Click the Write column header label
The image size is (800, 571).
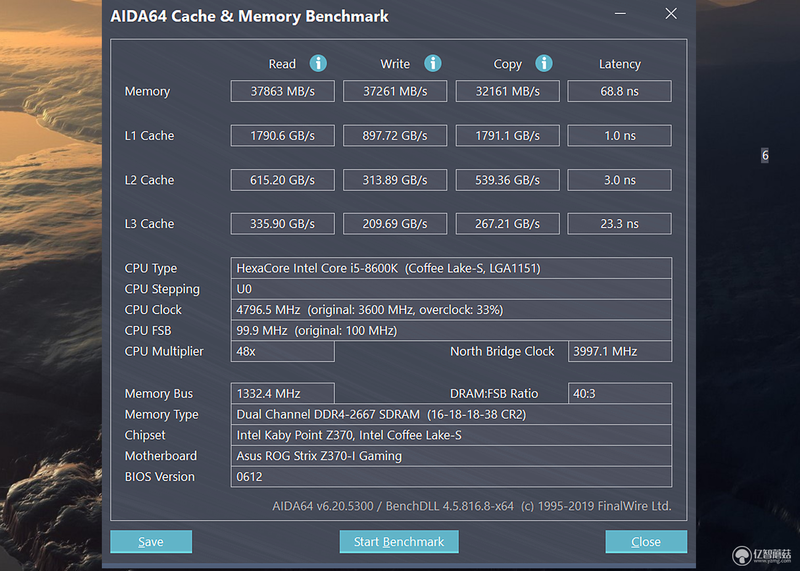point(395,64)
